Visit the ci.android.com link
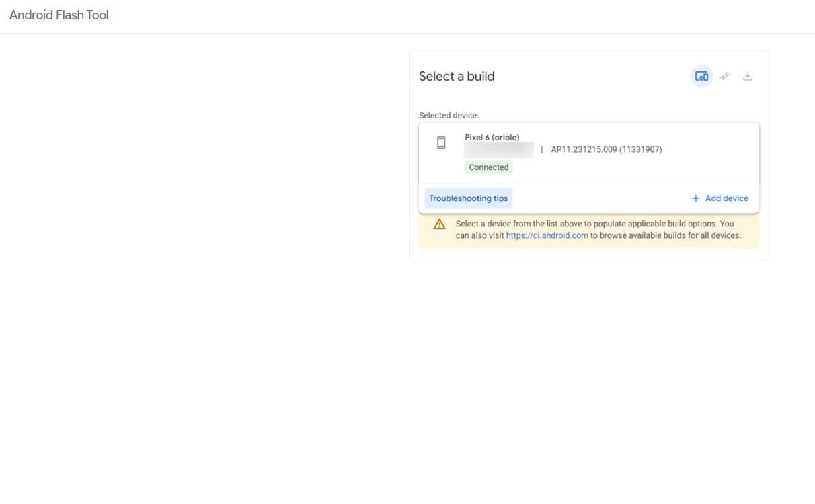The height and width of the screenshot is (504, 815). (x=545, y=237)
